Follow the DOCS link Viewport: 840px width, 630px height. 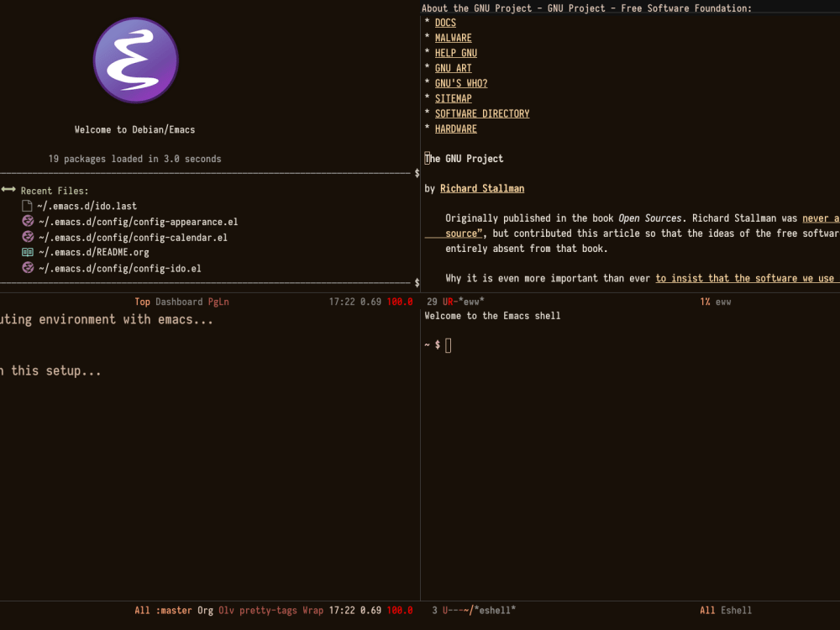(x=445, y=23)
